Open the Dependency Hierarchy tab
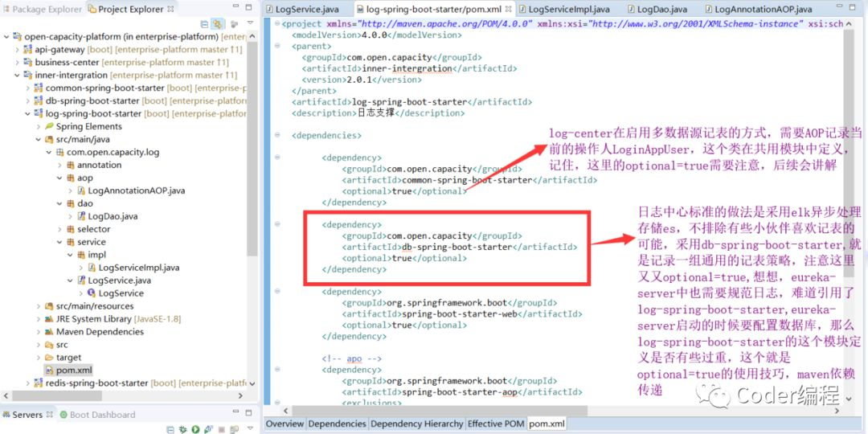Viewport: 868px width, 434px height. click(416, 424)
